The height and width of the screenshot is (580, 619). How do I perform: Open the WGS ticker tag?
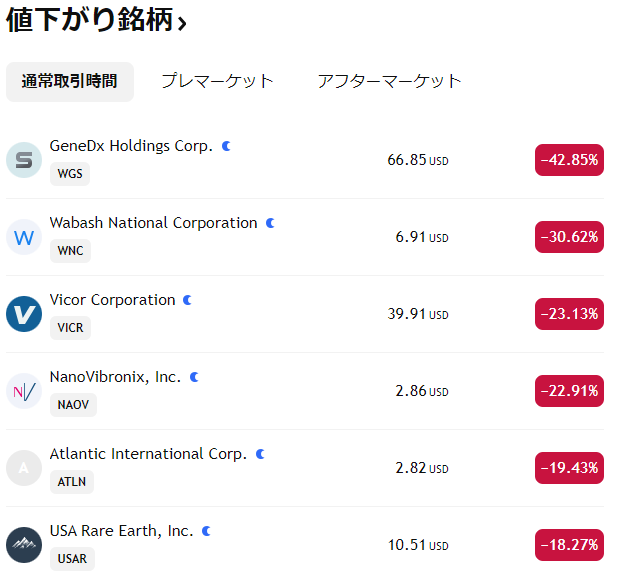click(70, 174)
